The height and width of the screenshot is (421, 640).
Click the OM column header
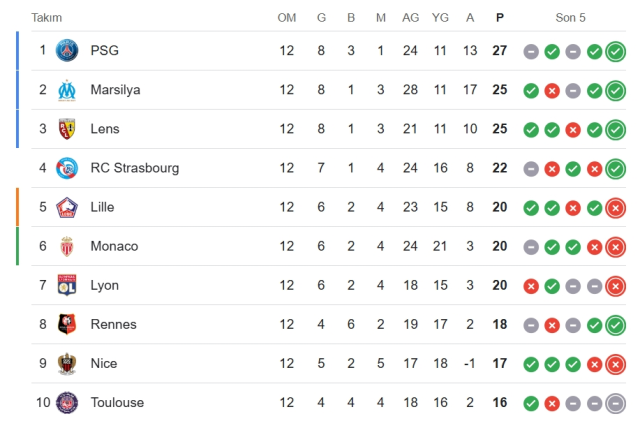(287, 17)
